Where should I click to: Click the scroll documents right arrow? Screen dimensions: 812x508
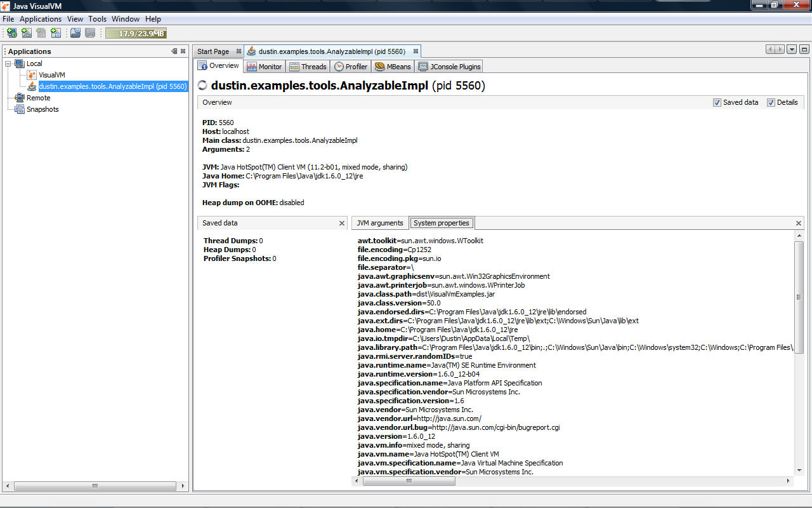click(780, 50)
